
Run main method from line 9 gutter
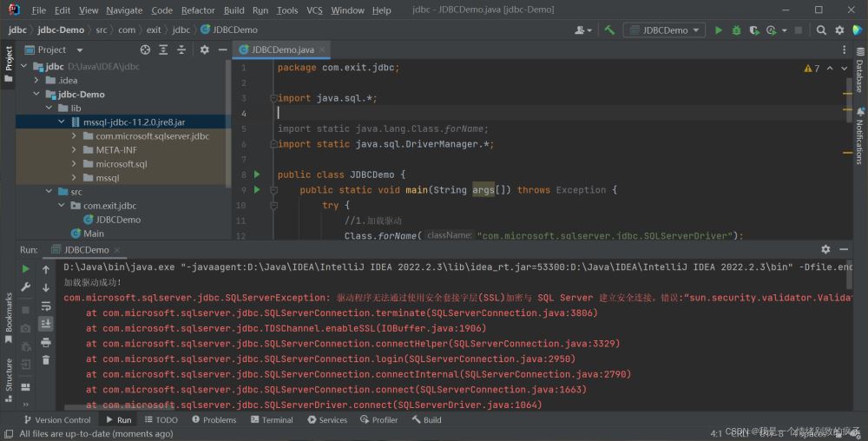coord(256,189)
